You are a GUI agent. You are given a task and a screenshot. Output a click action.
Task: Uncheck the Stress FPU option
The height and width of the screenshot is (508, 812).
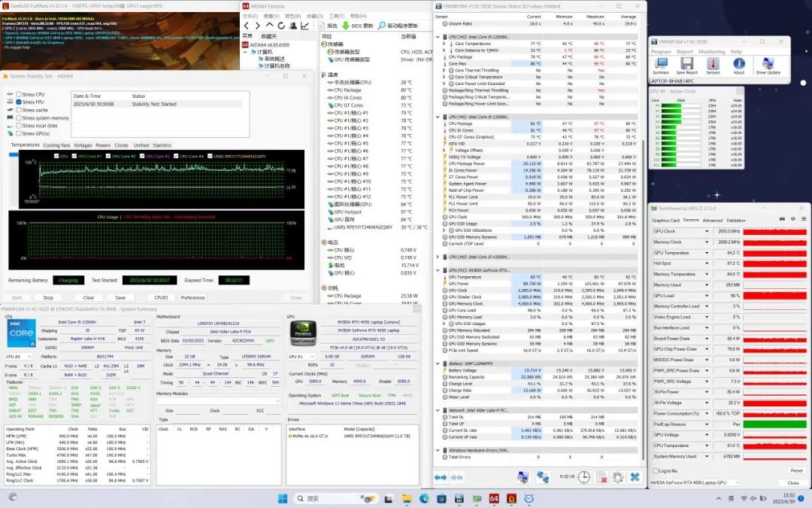pyautogui.click(x=19, y=102)
